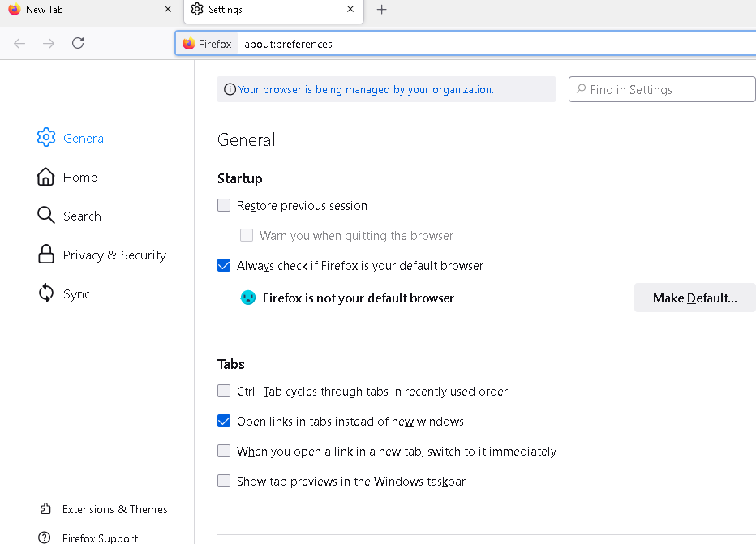Screen dimensions: 756x544
Task: Enable switch to new tab immediately option
Action: click(224, 451)
